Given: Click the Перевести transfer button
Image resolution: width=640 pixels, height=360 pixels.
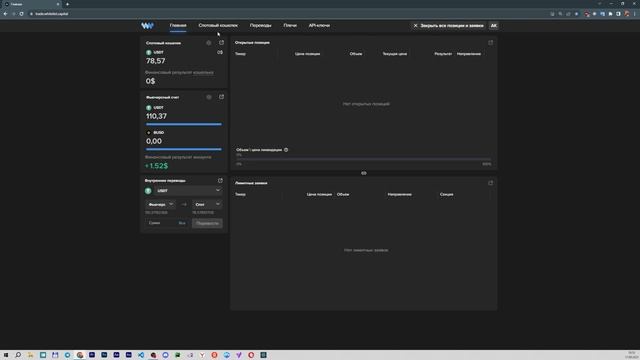Looking at the screenshot, I should coord(207,223).
